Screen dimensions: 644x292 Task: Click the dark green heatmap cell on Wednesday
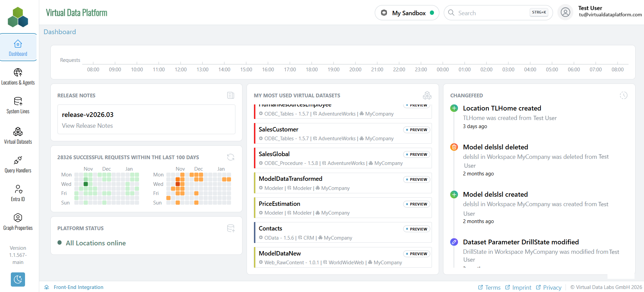(86, 184)
